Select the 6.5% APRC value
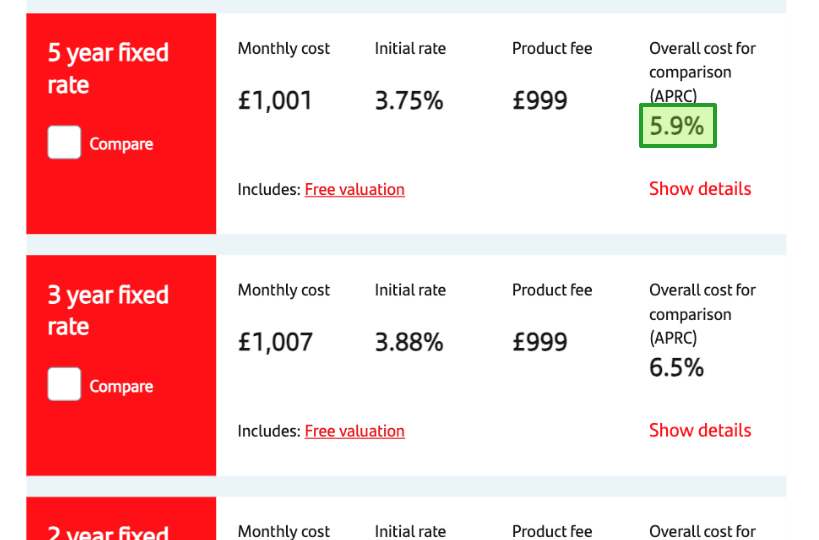Screen dimensions: 819x540 676,368
